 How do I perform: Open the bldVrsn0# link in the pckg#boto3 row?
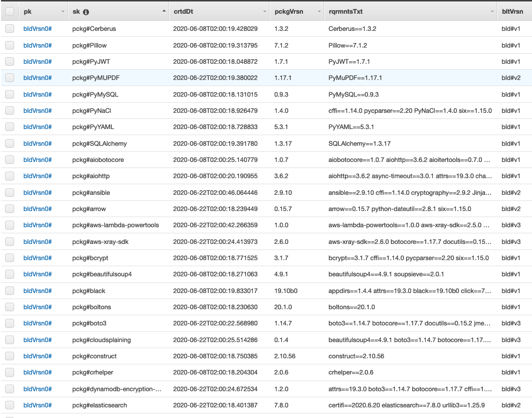(37, 323)
